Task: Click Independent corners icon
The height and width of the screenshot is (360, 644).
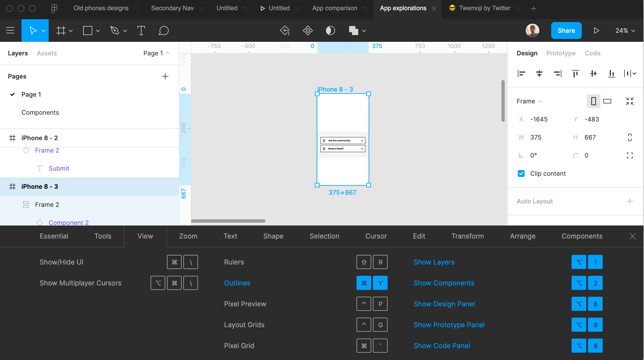Action: coord(630,155)
